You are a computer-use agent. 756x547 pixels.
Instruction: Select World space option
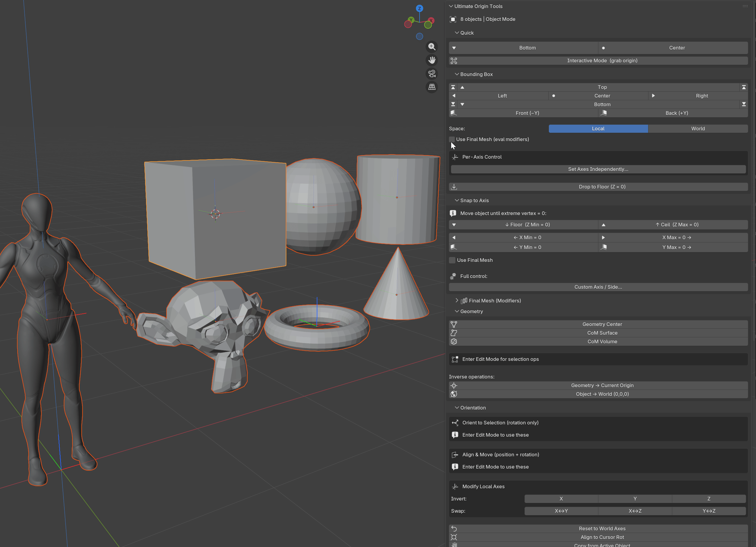pos(698,129)
